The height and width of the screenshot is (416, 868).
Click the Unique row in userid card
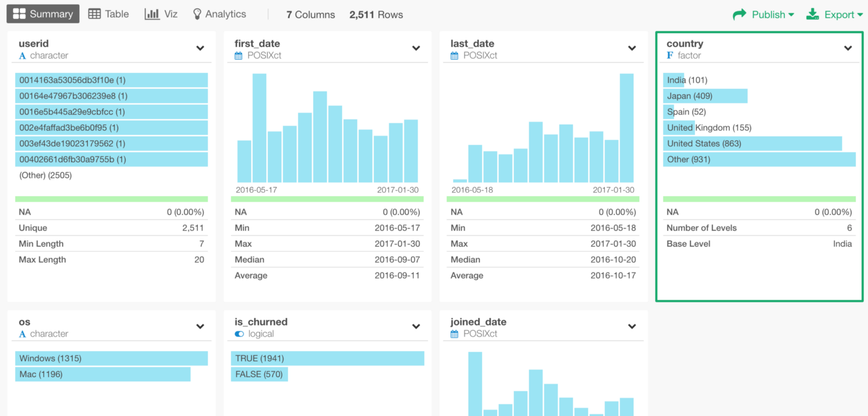111,228
